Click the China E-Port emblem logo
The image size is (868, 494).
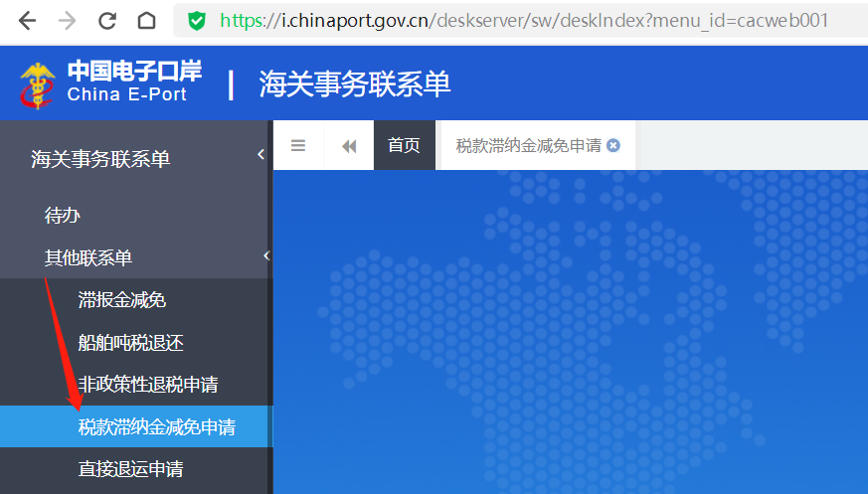point(37,85)
